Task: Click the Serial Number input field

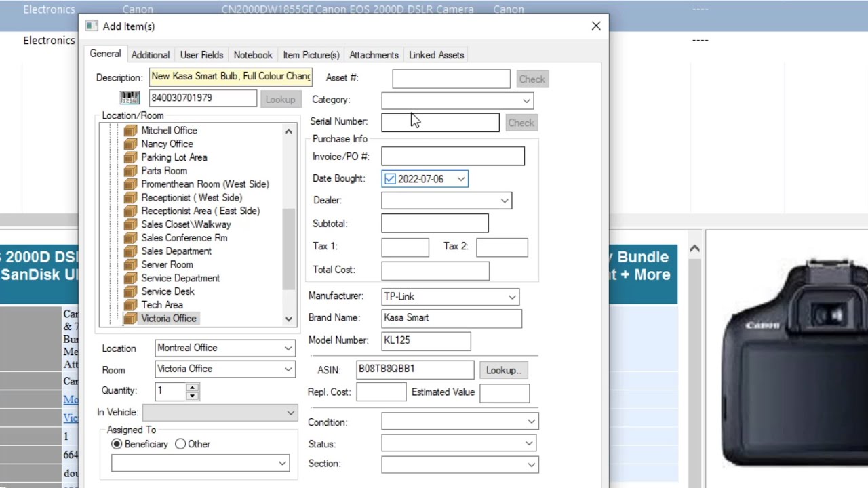Action: tap(440, 123)
